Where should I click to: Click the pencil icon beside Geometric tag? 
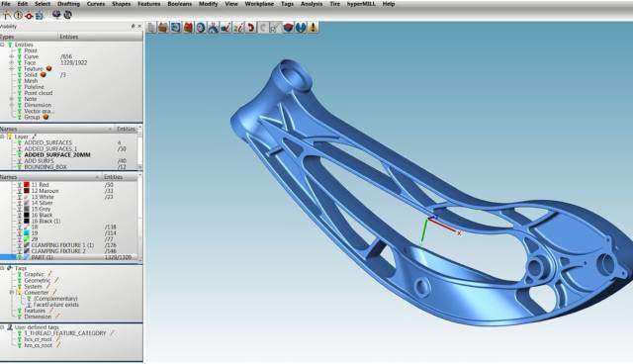pos(56,281)
